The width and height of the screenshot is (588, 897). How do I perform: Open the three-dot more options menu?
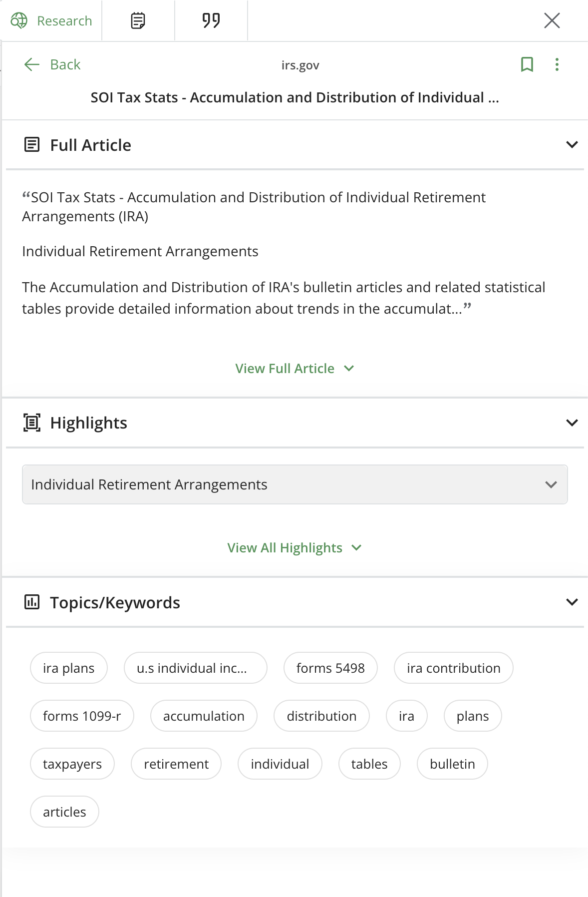click(x=557, y=64)
